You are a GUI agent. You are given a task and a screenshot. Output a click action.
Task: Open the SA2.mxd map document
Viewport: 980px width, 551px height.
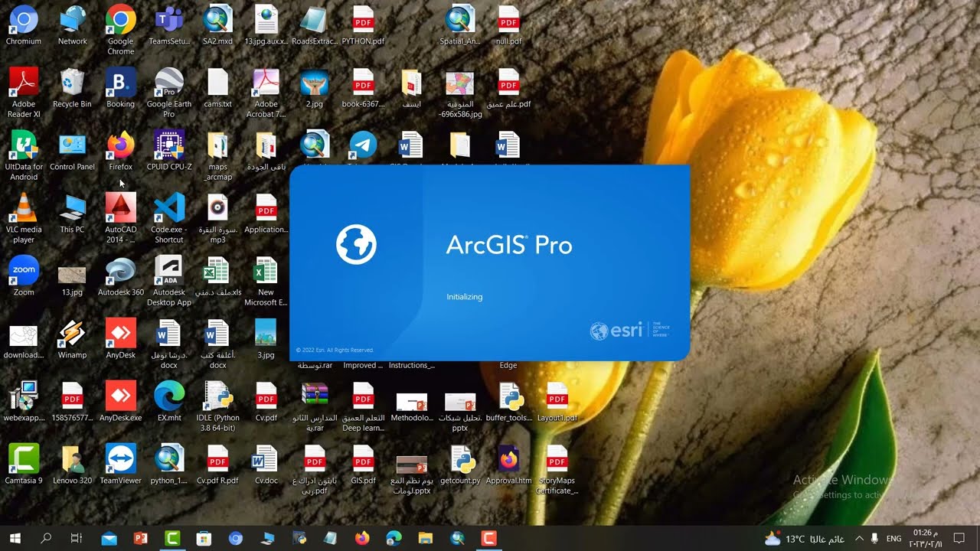pos(217,25)
